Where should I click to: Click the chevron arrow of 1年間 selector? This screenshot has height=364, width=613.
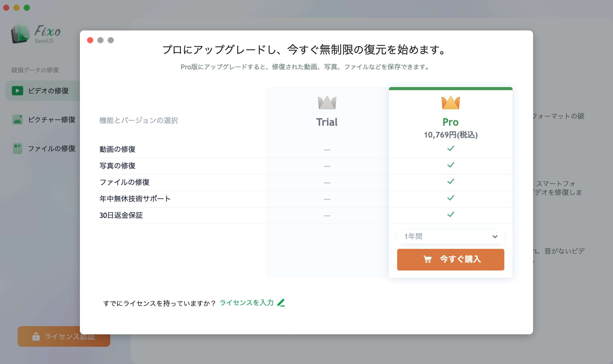[495, 236]
